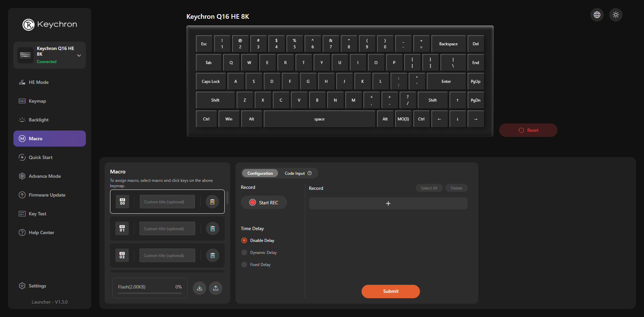Click the Flash storage usage progress bar

pos(150,293)
